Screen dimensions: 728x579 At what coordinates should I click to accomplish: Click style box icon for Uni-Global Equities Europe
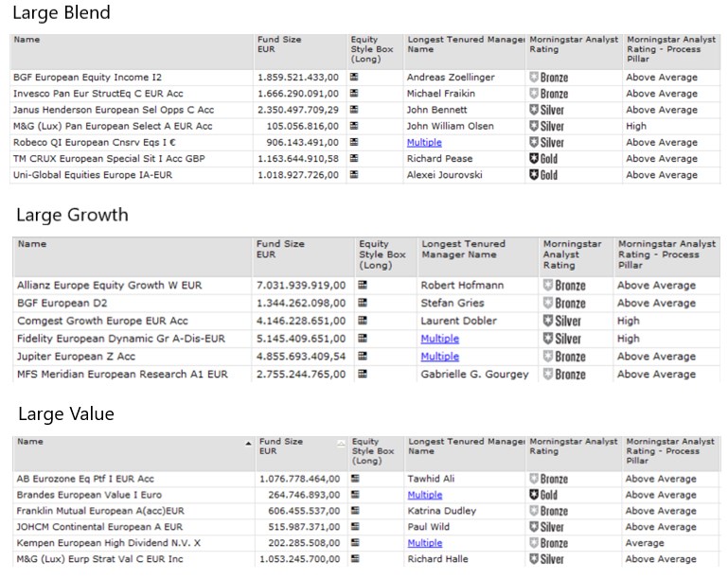tap(354, 175)
